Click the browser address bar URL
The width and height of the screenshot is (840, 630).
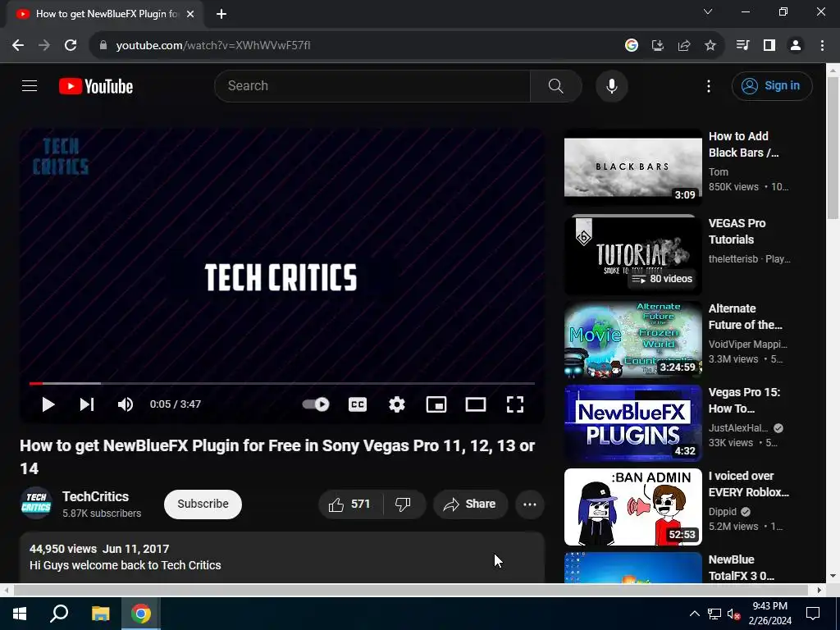coord(213,46)
